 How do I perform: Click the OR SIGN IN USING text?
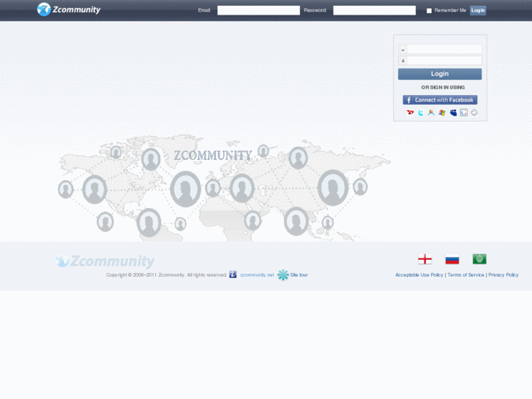[443, 88]
